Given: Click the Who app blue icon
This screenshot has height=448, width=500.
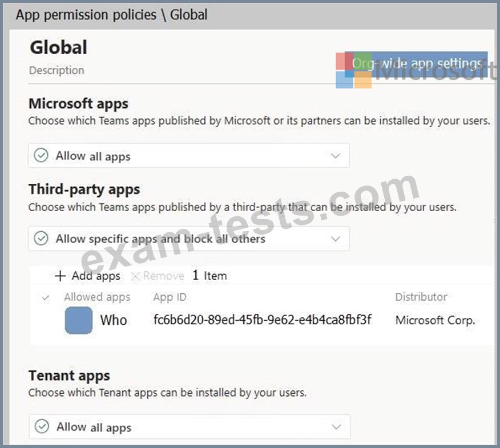Looking at the screenshot, I should 79,320.
